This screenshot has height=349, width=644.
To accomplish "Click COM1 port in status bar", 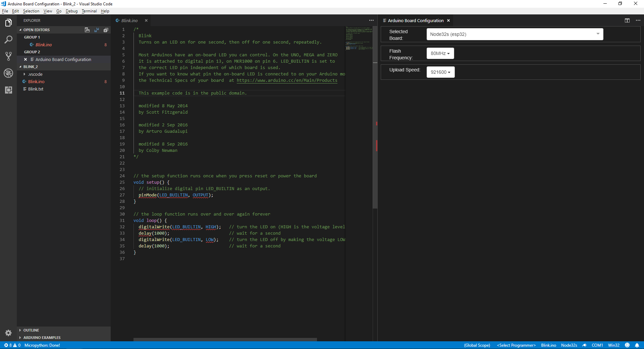I will pos(597,345).
